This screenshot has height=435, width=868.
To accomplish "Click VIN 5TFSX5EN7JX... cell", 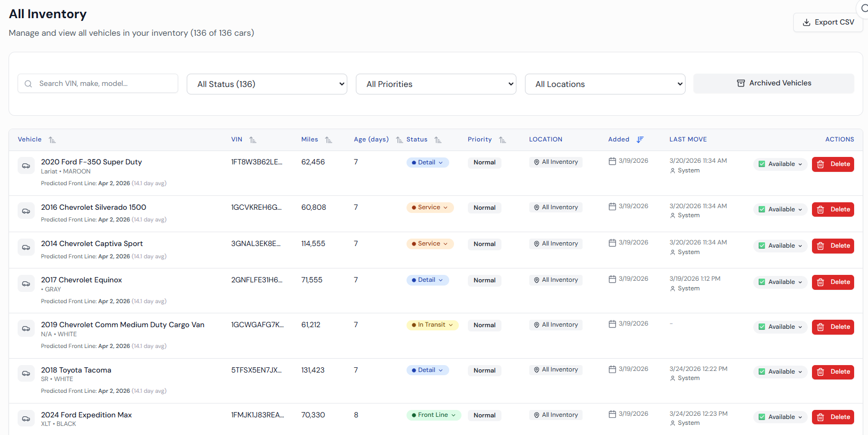I will [x=256, y=370].
